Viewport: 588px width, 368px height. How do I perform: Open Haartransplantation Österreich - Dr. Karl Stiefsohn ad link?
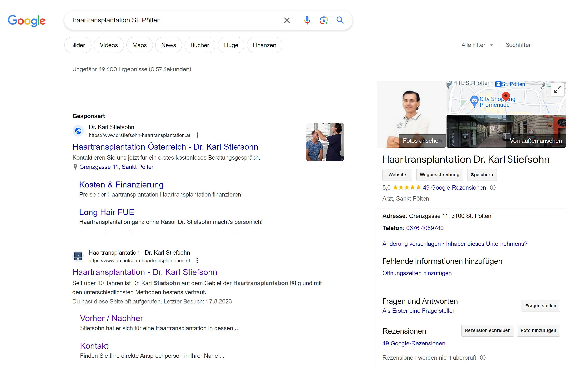click(165, 147)
